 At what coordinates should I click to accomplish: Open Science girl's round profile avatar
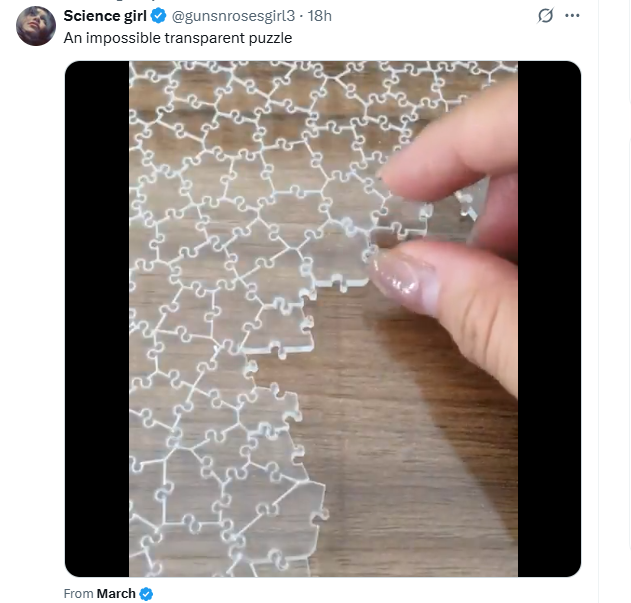point(36,26)
